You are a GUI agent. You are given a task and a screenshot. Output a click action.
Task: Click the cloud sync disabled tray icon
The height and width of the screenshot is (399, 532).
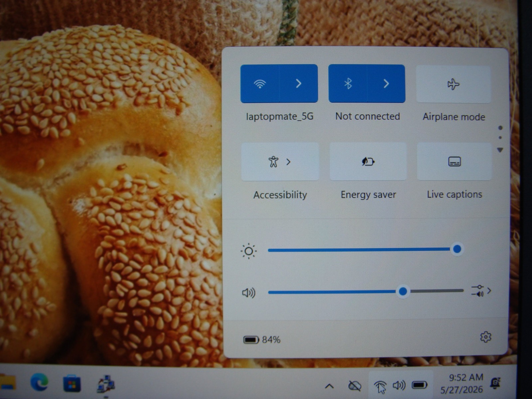coord(354,386)
